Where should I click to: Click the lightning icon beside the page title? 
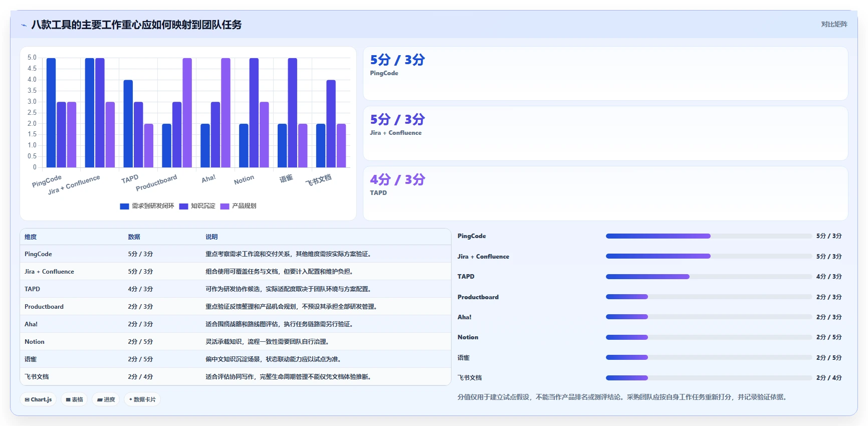(24, 25)
